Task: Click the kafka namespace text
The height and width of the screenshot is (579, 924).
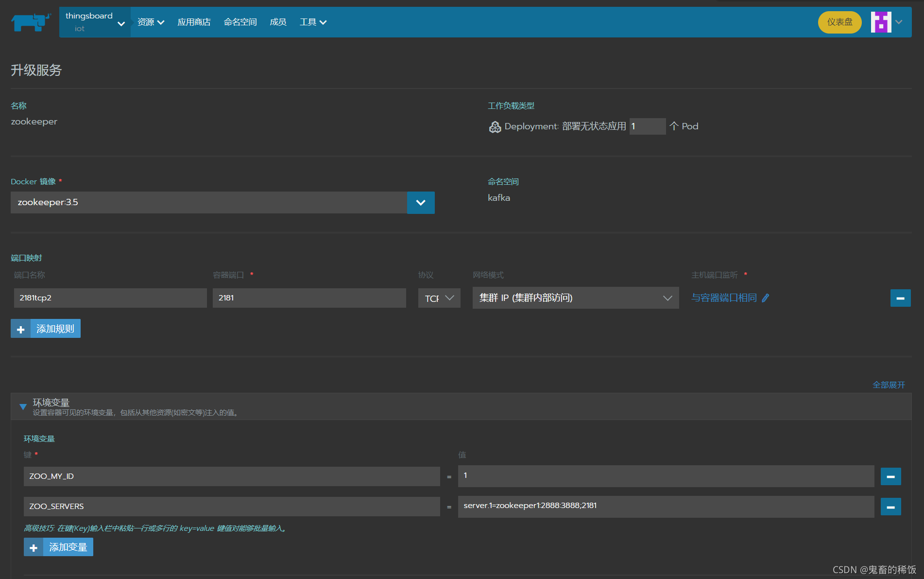Action: tap(499, 198)
